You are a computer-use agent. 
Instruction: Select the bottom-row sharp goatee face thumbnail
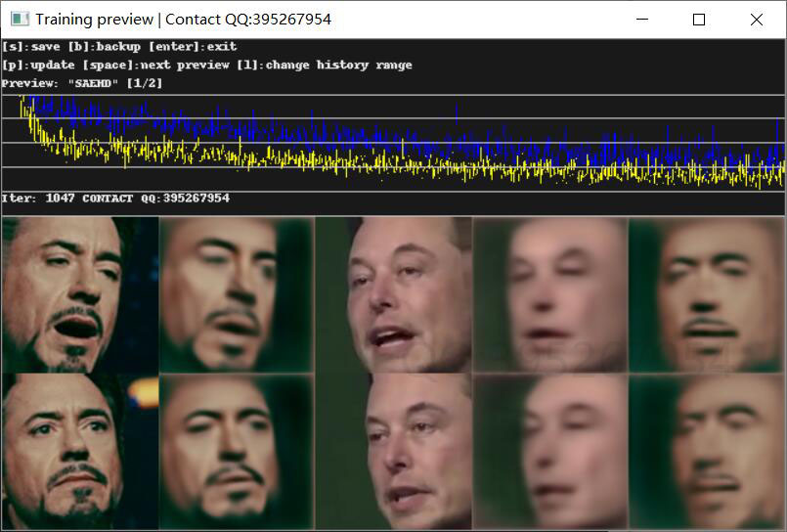79,451
